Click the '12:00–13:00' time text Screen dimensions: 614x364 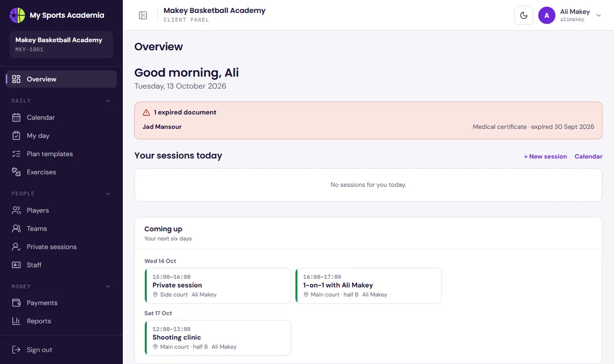click(x=171, y=329)
